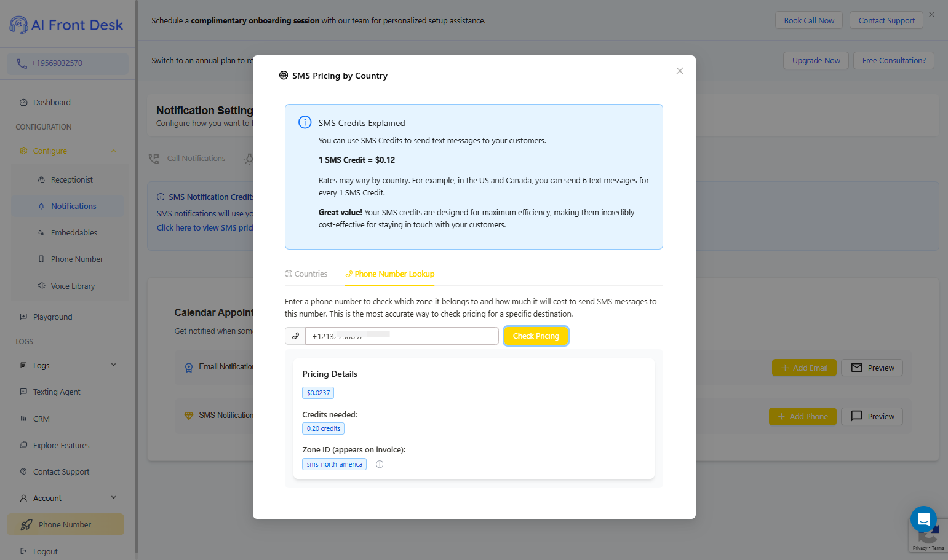Preview the Email Notification
This screenshot has height=560, width=948.
point(872,368)
